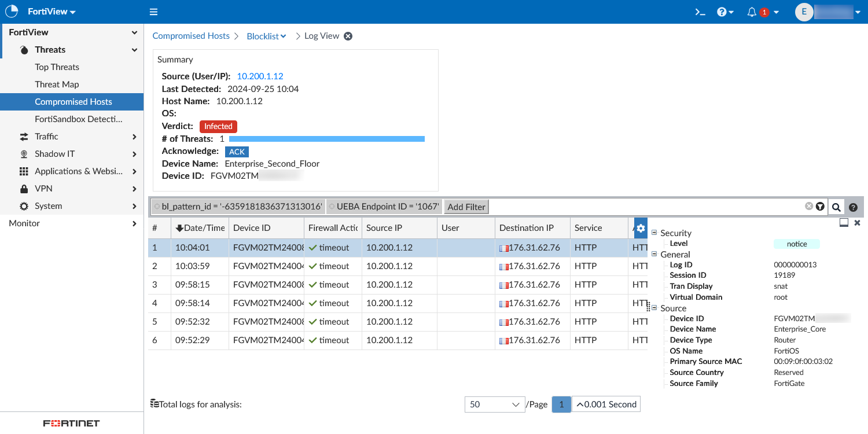This screenshot has height=434, width=868.
Task: Click the Add Filter button
Action: point(466,207)
